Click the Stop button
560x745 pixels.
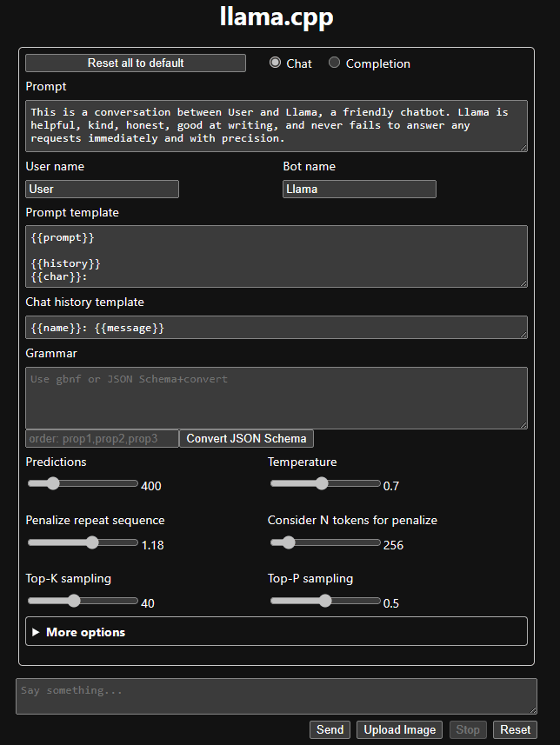468,730
